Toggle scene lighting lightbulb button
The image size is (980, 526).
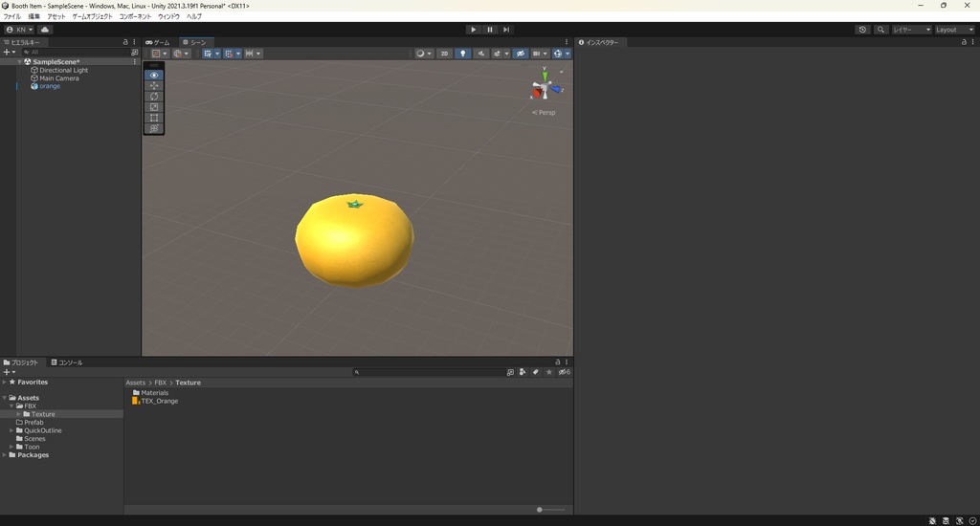tap(462, 54)
